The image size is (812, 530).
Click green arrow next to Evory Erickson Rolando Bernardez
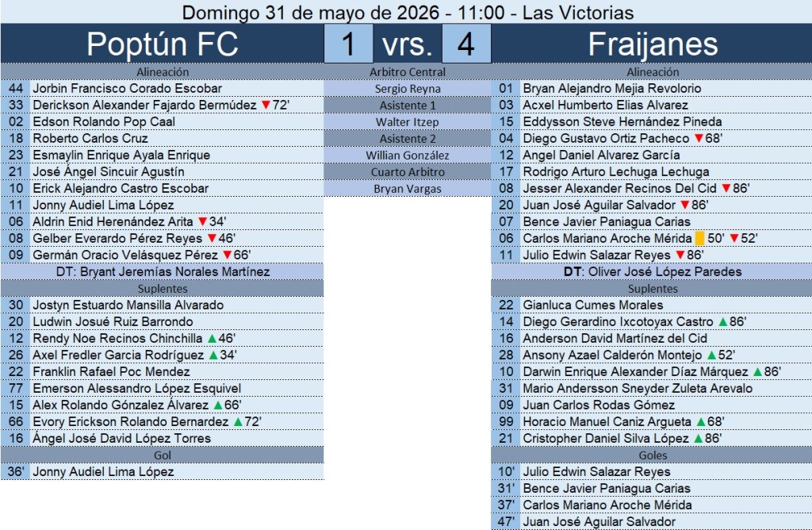[x=238, y=422]
